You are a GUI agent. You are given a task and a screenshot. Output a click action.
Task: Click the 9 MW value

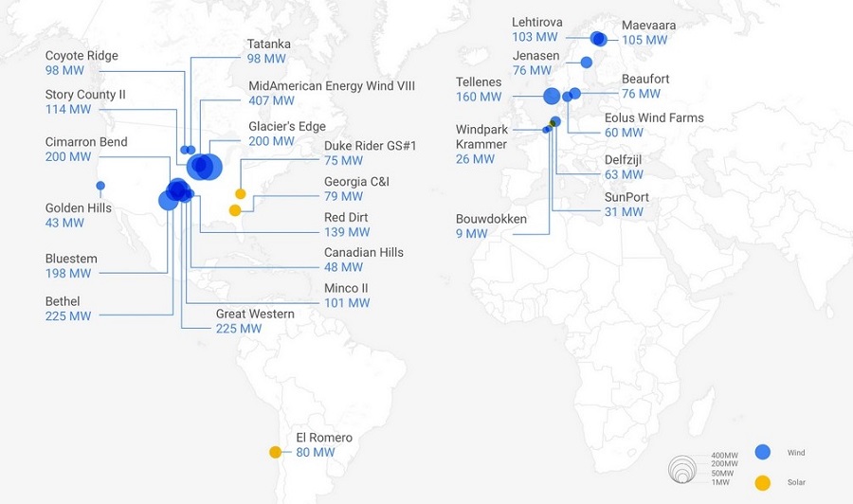(x=472, y=234)
